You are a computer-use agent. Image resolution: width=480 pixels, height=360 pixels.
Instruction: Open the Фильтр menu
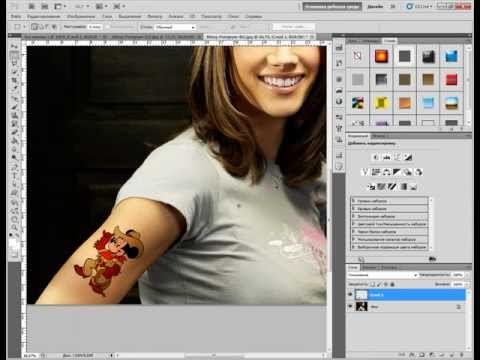(154, 16)
